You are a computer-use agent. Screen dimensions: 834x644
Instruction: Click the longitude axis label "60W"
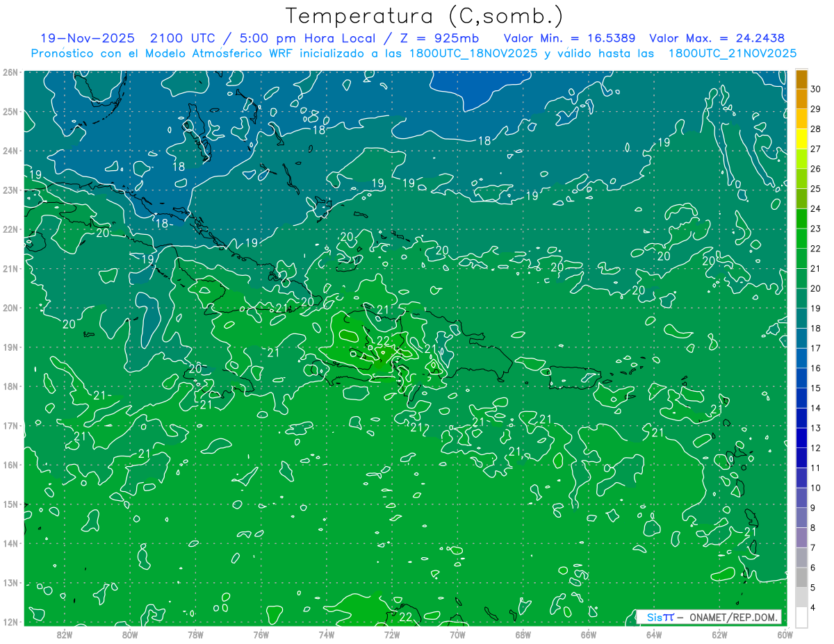pos(785,634)
